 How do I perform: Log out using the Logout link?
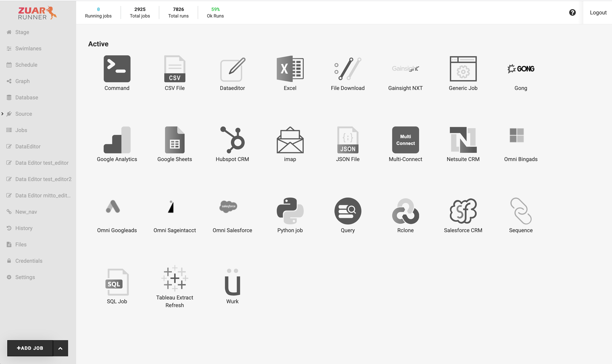click(598, 12)
